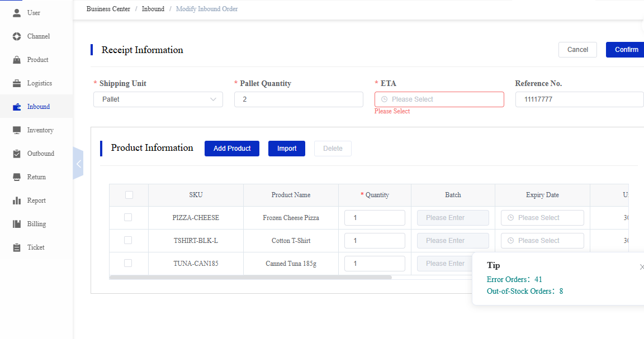Open the ETA date picker
Screen dimensions: 644x339
click(439, 99)
